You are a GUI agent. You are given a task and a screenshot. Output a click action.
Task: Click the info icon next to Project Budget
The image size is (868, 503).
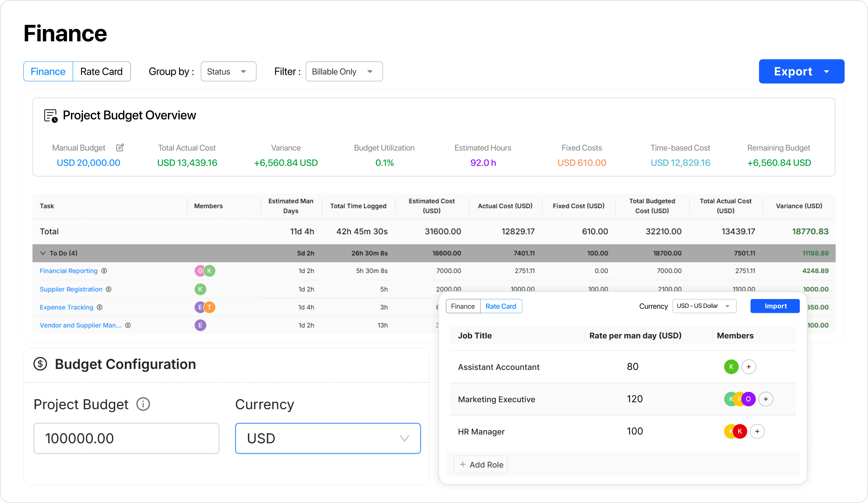tap(143, 404)
